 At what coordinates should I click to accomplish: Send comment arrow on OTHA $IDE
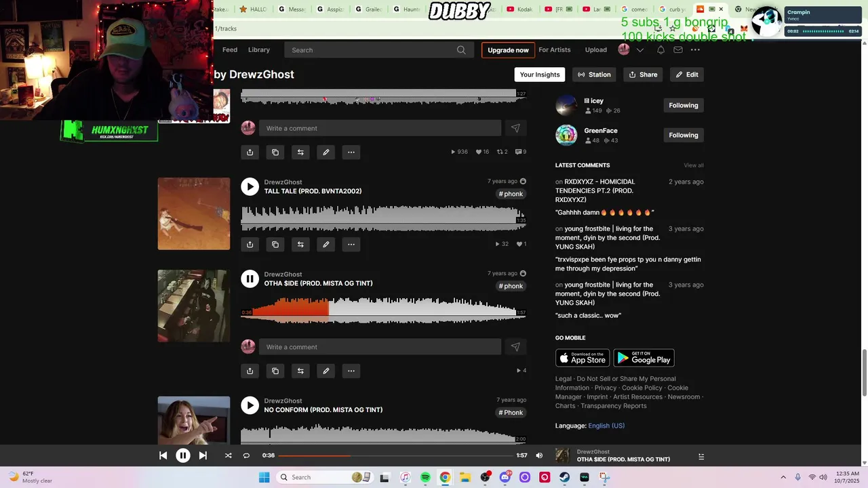515,347
